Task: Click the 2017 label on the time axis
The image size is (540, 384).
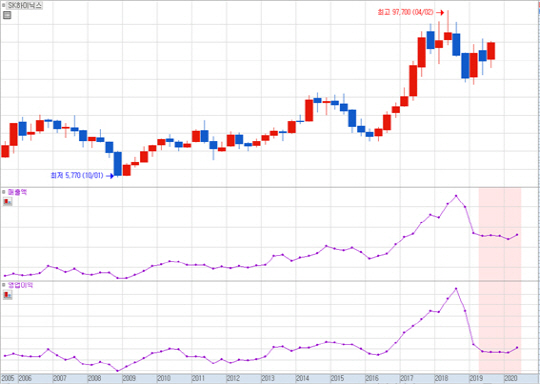Action: [x=407, y=378]
